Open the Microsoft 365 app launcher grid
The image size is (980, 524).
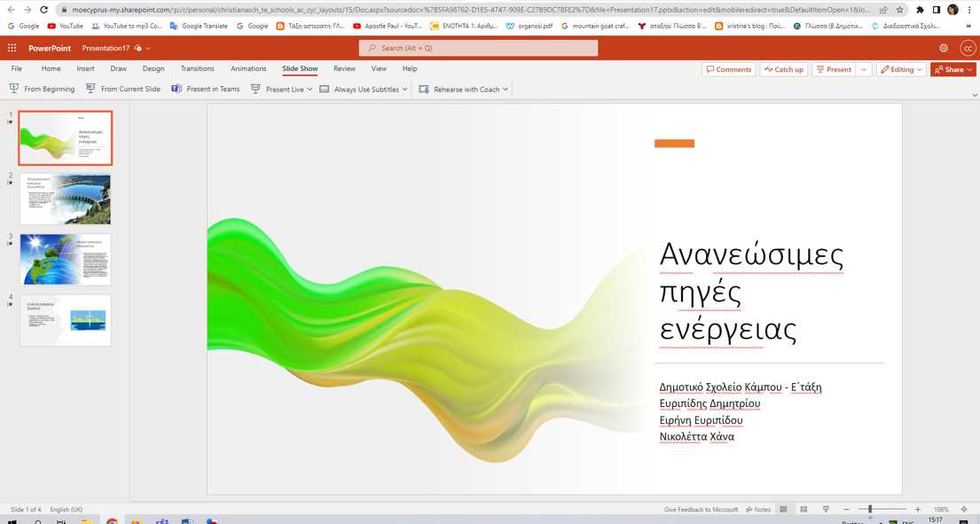12,48
